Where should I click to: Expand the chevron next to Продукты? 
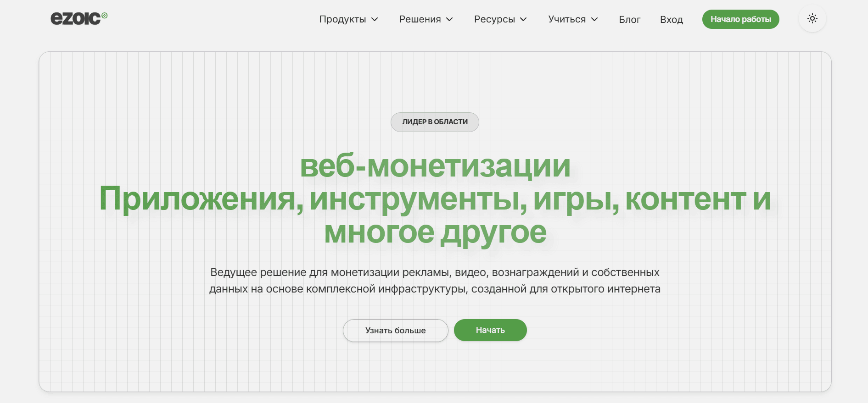click(375, 19)
